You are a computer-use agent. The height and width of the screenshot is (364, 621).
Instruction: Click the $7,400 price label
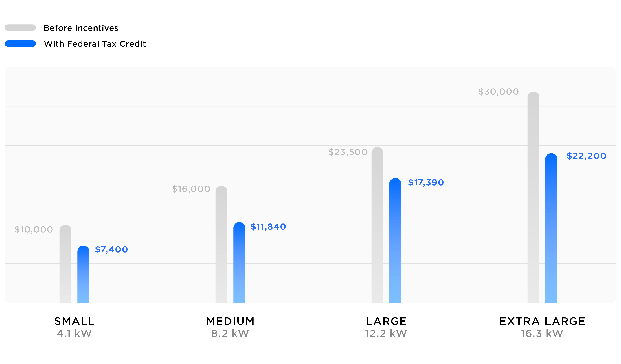tap(111, 250)
